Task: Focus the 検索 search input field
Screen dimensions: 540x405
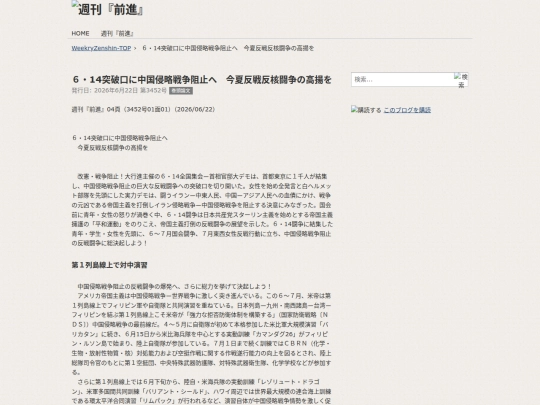Action: tap(402, 80)
